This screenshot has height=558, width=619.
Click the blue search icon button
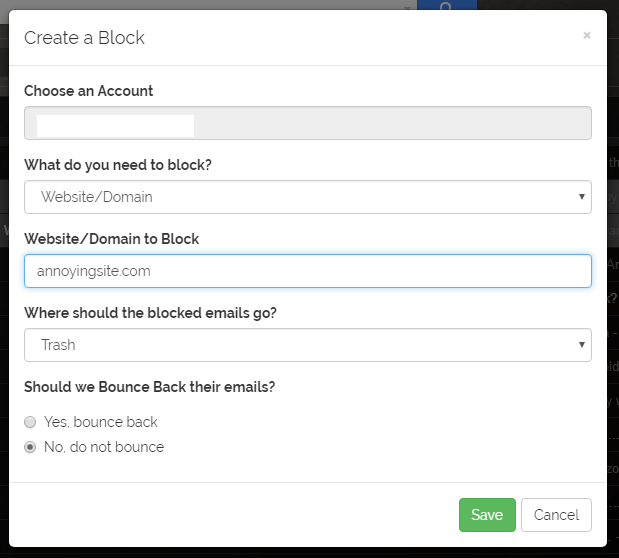[445, 5]
